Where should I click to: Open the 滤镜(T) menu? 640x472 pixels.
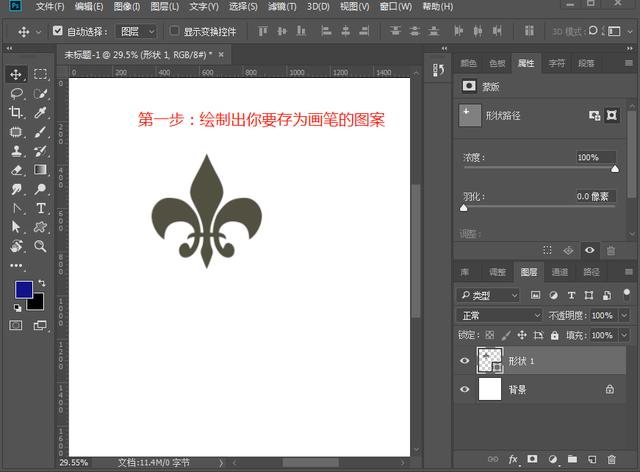[x=282, y=7]
